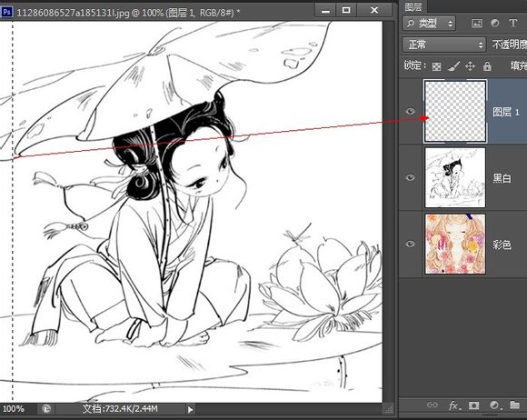527x420 pixels.
Task: Click the Photoshop Ps icon in title bar
Action: (6, 12)
